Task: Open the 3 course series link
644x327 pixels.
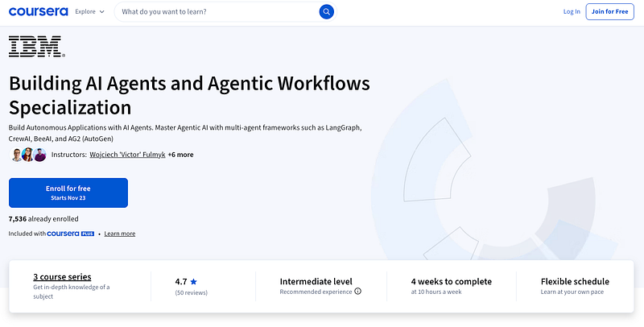Action: [x=62, y=277]
